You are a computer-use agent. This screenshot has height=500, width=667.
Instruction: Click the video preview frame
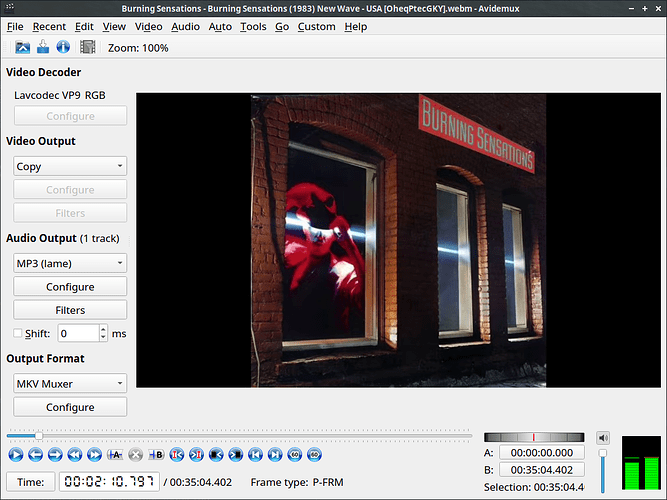tap(398, 240)
